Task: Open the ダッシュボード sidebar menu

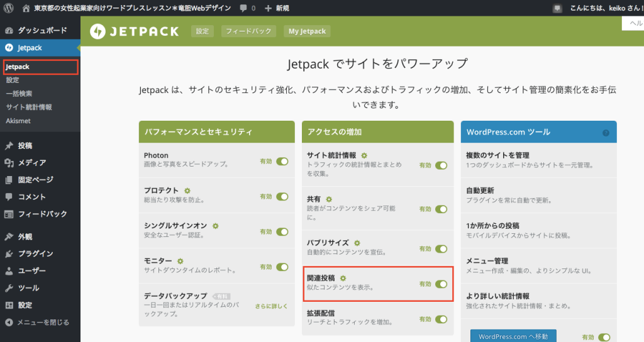Action: tap(40, 30)
